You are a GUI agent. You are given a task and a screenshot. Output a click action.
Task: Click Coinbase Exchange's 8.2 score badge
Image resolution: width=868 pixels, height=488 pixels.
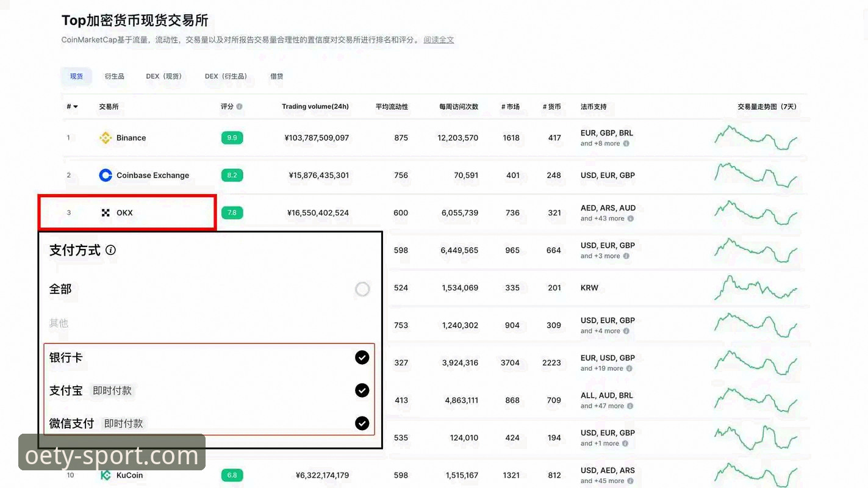point(232,175)
